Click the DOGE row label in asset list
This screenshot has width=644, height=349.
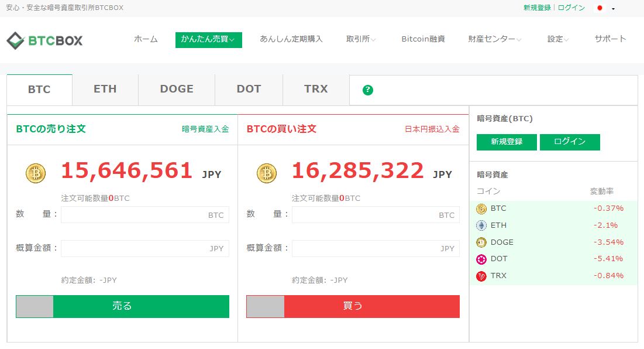[502, 242]
